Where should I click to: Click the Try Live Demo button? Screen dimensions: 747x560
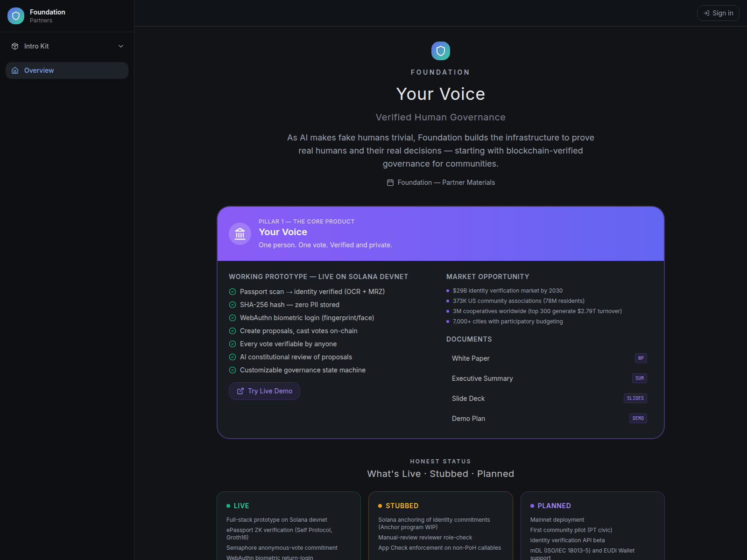[x=264, y=391]
